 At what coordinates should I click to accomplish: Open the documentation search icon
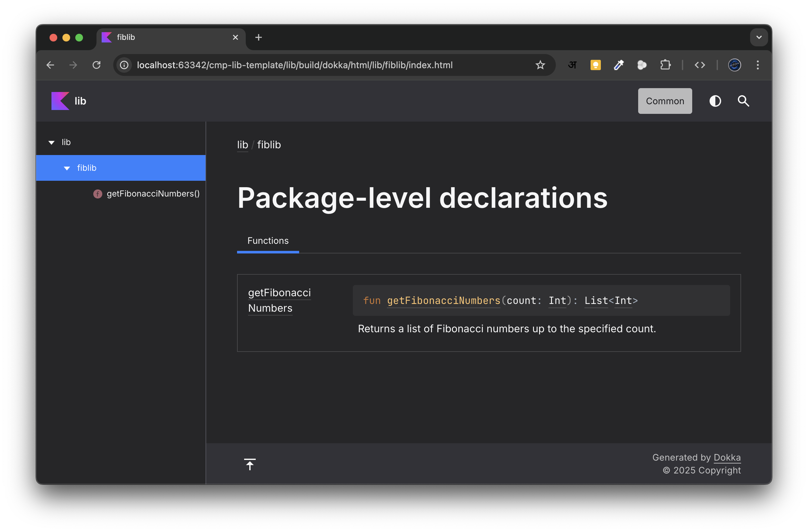tap(743, 101)
